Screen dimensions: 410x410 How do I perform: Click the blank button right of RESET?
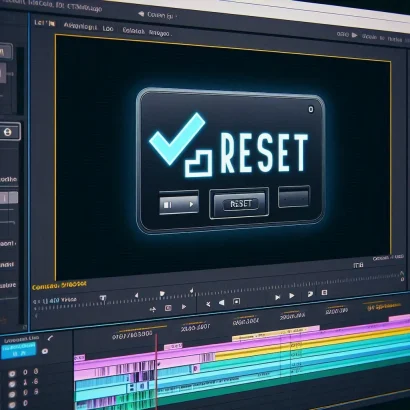click(294, 197)
